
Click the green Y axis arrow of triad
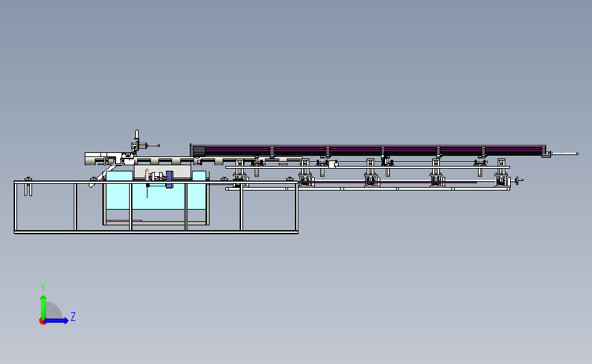[43, 307]
